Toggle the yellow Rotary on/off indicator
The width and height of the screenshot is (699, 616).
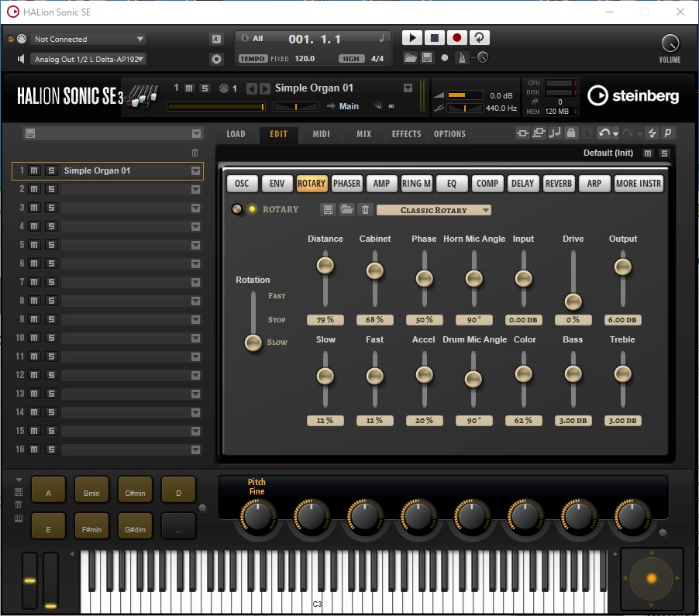tap(253, 209)
